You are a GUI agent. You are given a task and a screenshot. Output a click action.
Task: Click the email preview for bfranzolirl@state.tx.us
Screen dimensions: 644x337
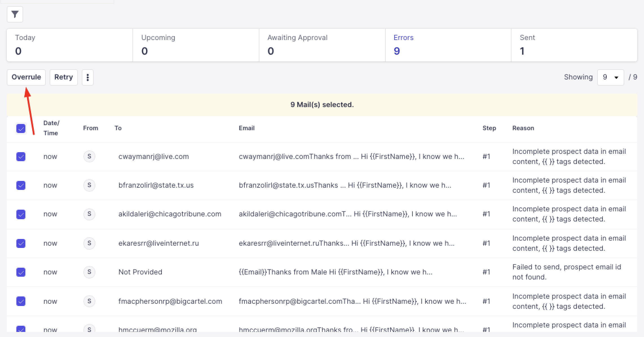345,185
